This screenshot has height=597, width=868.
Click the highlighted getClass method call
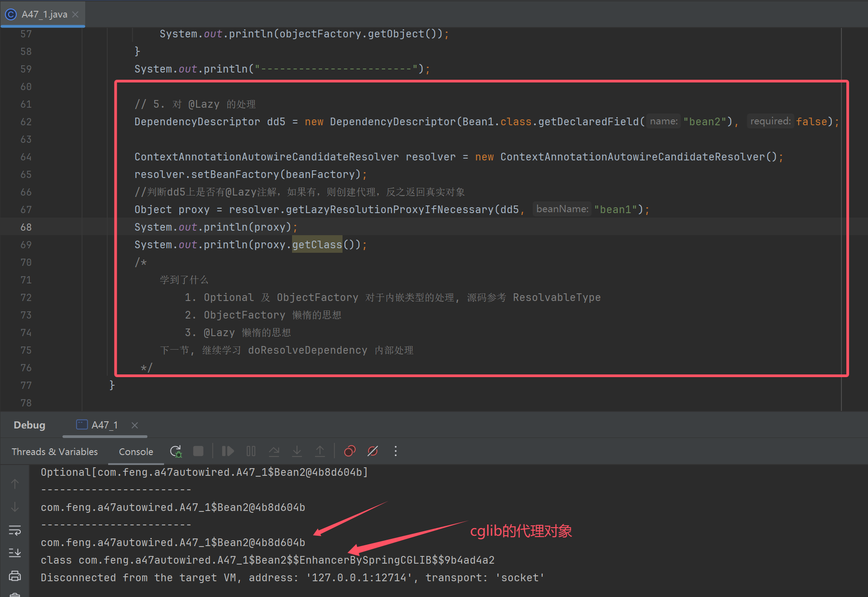317,245
